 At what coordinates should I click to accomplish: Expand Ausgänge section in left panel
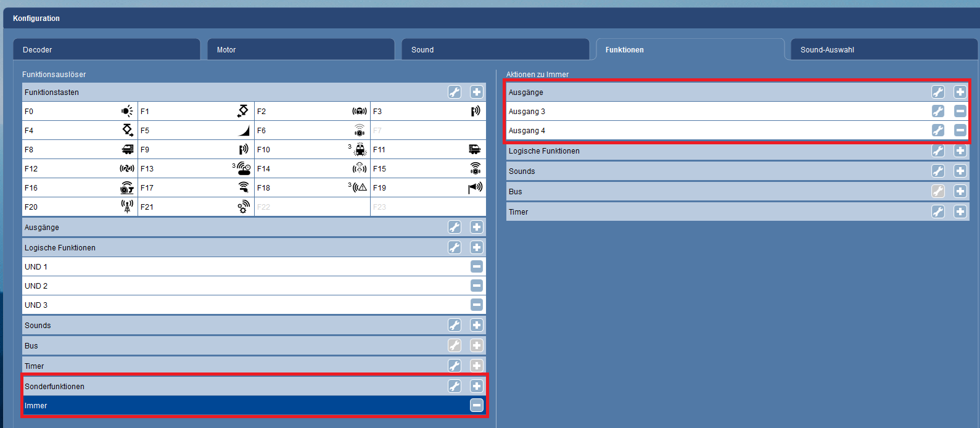click(234, 228)
